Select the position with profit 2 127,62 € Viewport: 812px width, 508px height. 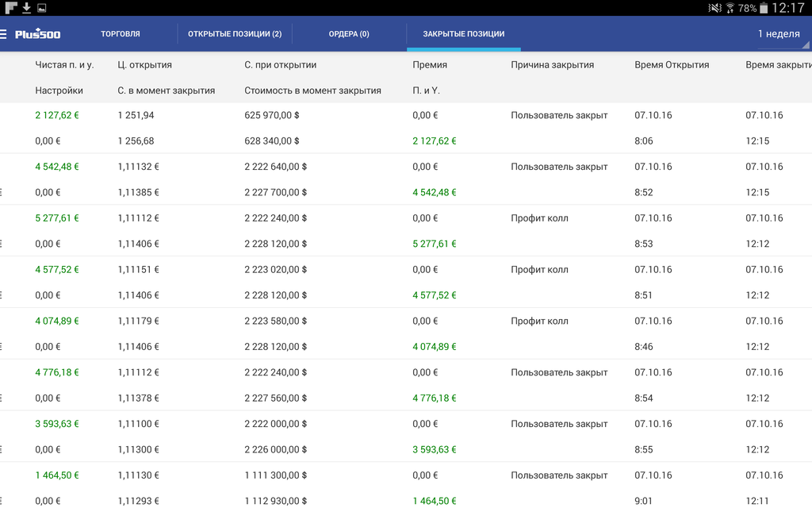tap(57, 115)
